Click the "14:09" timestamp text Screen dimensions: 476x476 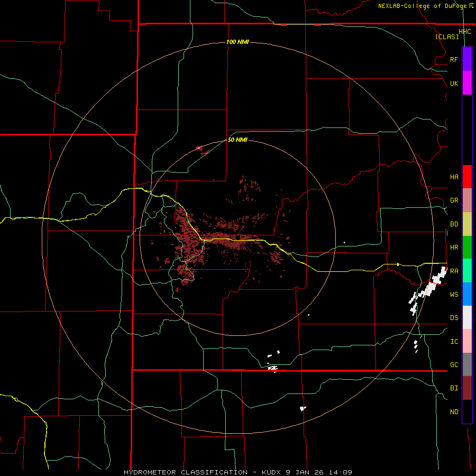tap(340, 472)
